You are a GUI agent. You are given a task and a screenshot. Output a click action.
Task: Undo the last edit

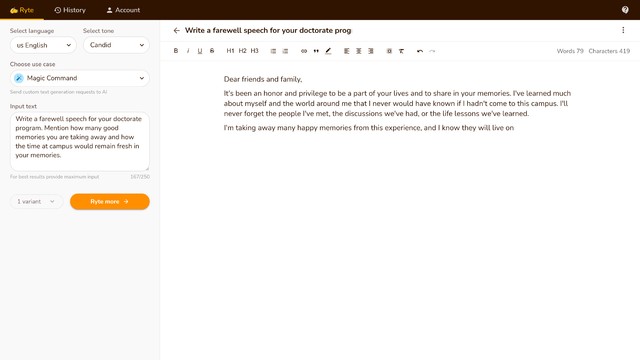click(420, 51)
